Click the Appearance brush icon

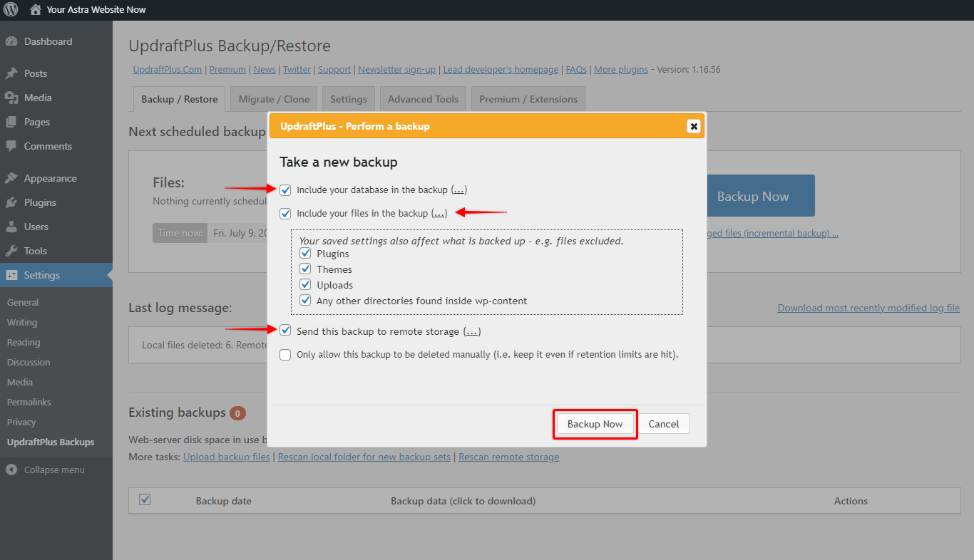point(11,178)
